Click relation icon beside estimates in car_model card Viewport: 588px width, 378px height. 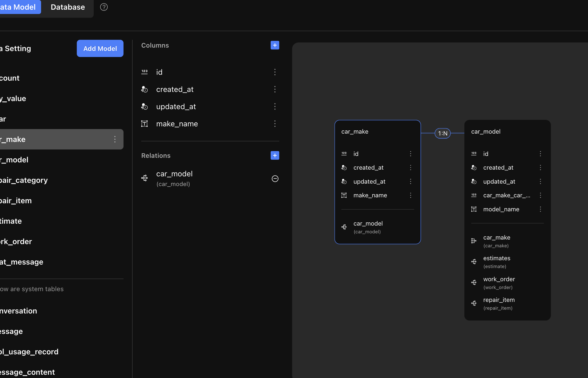point(474,262)
